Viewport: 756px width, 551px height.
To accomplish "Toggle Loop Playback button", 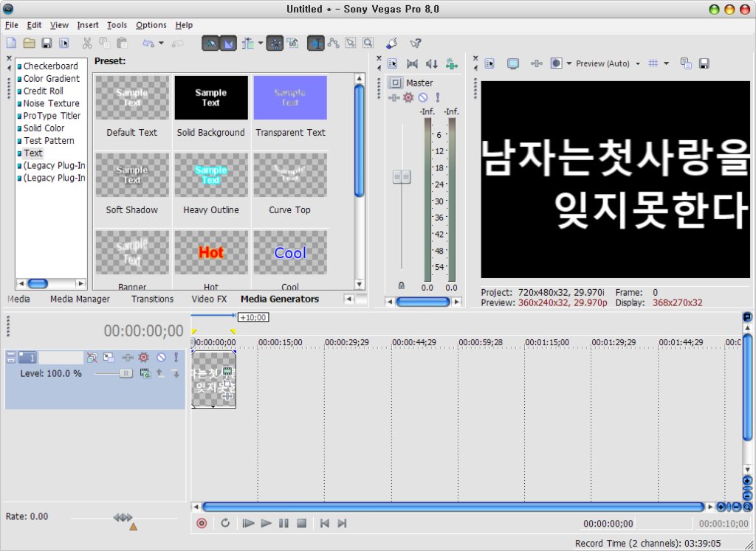I will coord(225,523).
